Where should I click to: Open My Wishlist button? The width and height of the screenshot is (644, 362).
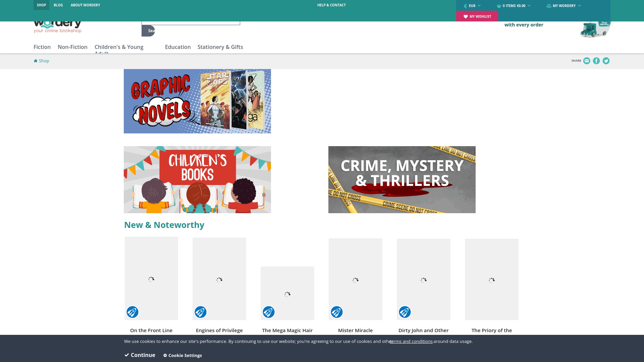click(477, 16)
